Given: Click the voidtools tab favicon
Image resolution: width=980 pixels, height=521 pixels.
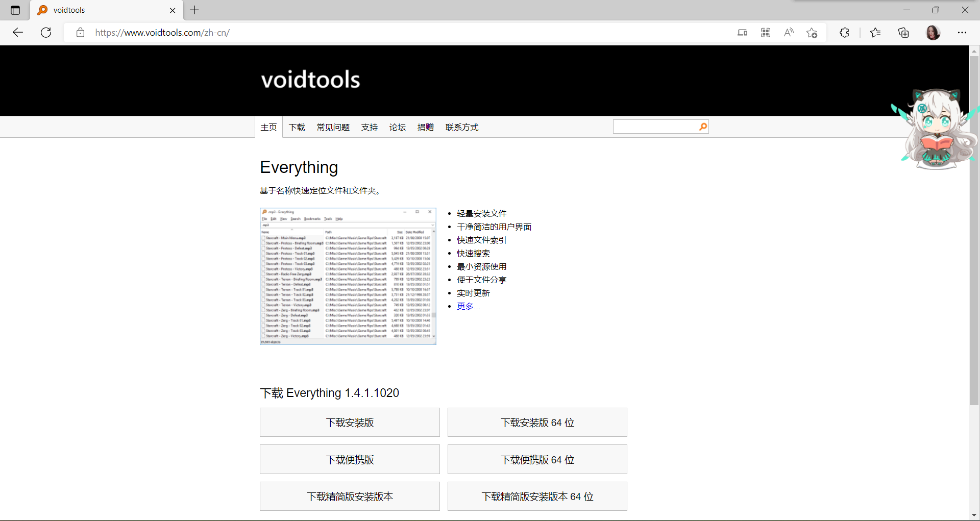Looking at the screenshot, I should 43,10.
